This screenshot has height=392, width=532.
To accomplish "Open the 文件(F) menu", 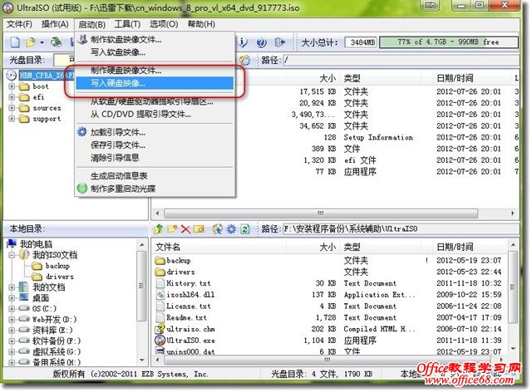I will tap(20, 24).
